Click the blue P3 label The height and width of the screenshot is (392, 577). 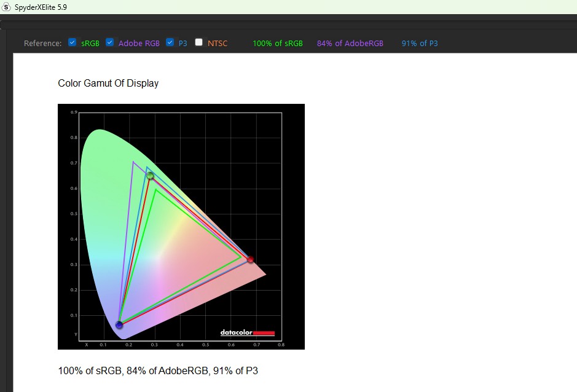pos(183,43)
